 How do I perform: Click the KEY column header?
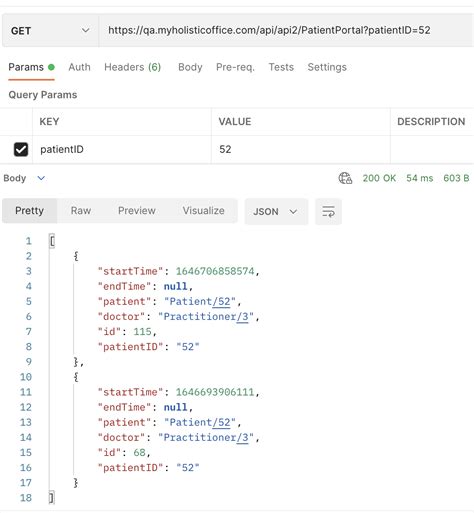click(x=49, y=122)
